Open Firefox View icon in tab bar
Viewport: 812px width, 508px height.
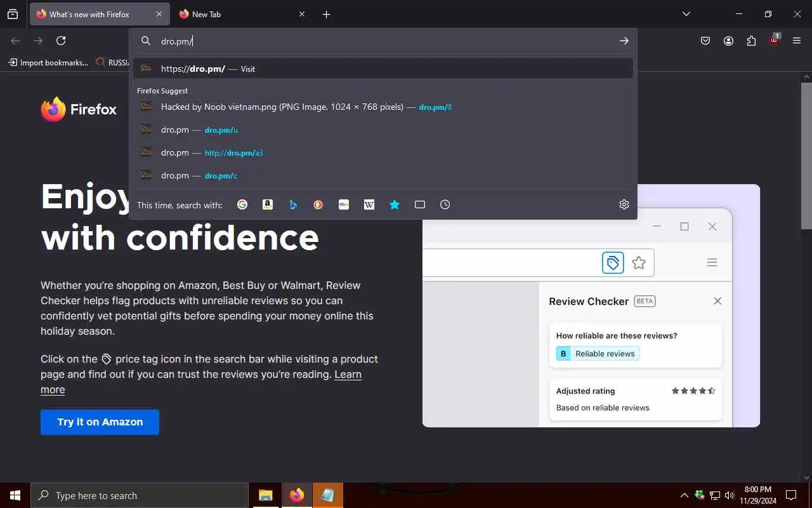(x=13, y=14)
